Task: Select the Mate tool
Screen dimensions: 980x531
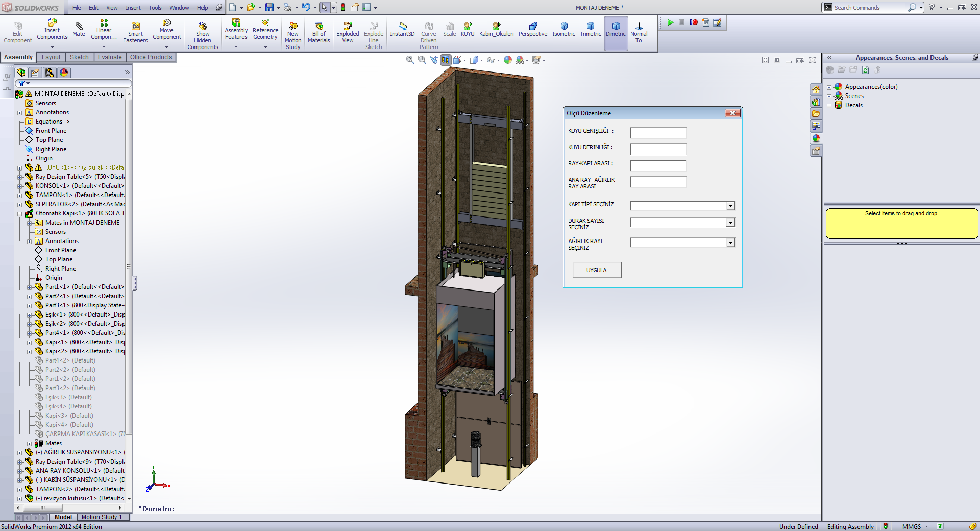Action: [x=79, y=30]
